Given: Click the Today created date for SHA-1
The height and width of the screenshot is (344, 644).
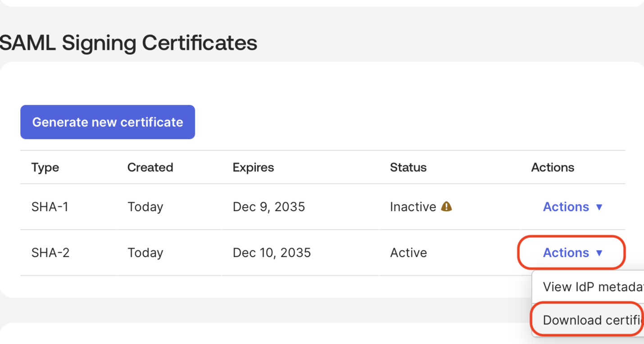Looking at the screenshot, I should (x=145, y=207).
